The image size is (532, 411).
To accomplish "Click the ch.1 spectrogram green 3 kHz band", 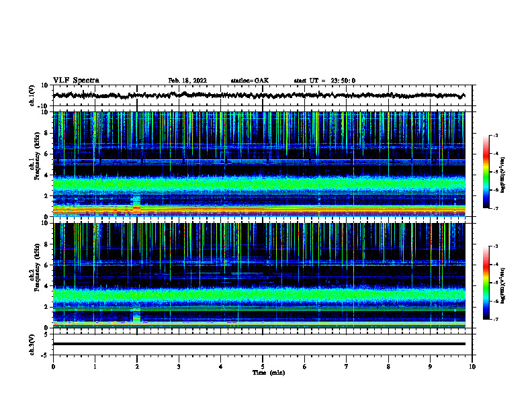I will tap(259, 184).
